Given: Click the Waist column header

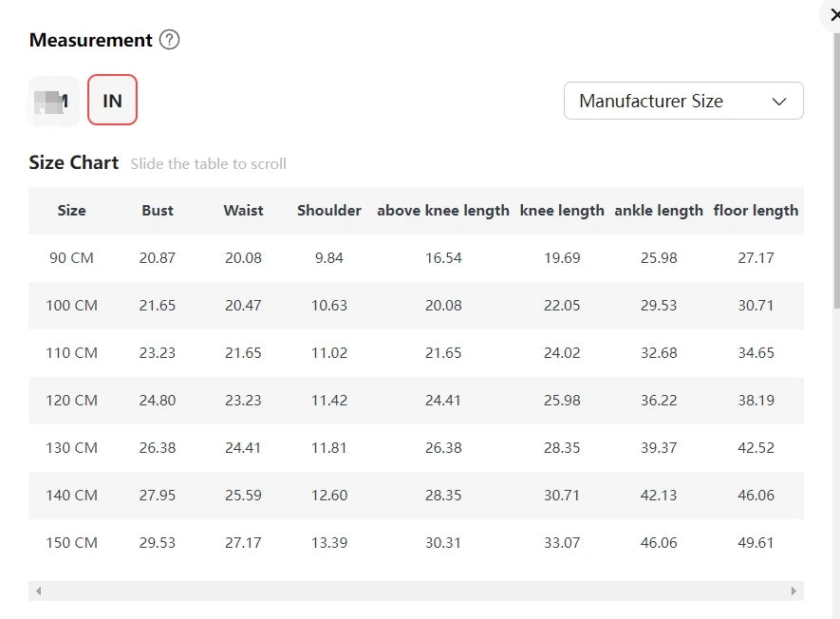Looking at the screenshot, I should tap(243, 211).
